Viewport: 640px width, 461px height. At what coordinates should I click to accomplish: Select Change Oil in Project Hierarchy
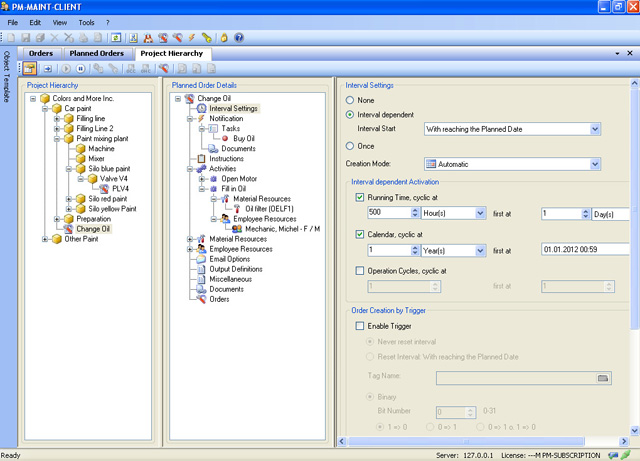93,229
